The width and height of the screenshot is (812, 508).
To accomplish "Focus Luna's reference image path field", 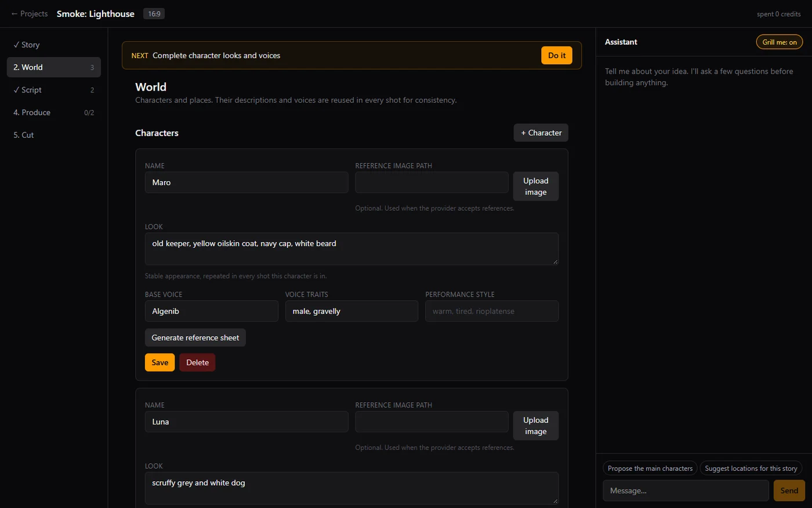I will tap(432, 422).
